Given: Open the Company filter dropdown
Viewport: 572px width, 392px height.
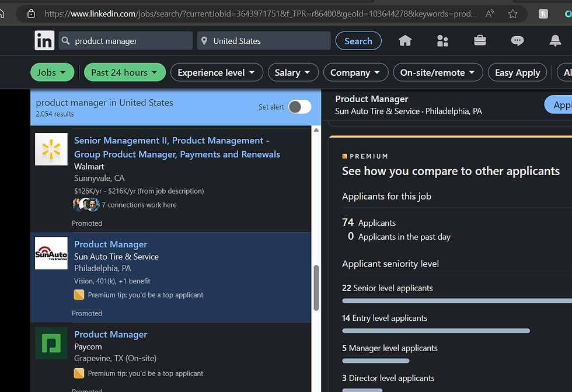Looking at the screenshot, I should point(355,72).
